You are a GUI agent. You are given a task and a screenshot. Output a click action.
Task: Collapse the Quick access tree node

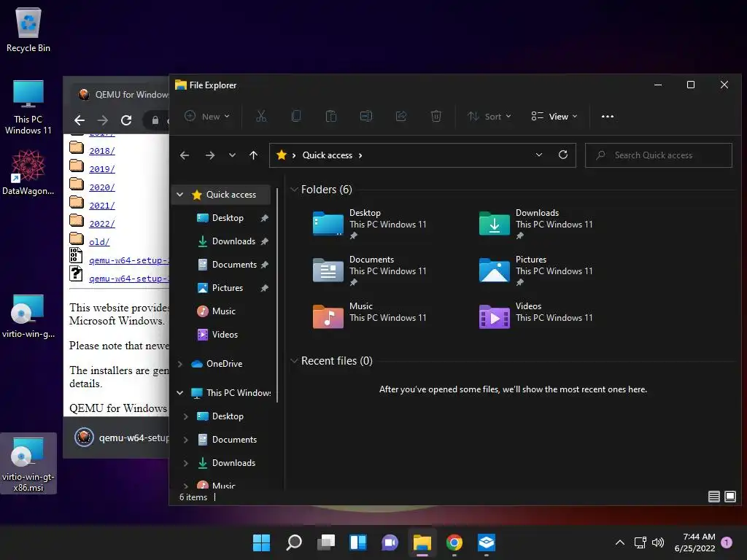(180, 194)
